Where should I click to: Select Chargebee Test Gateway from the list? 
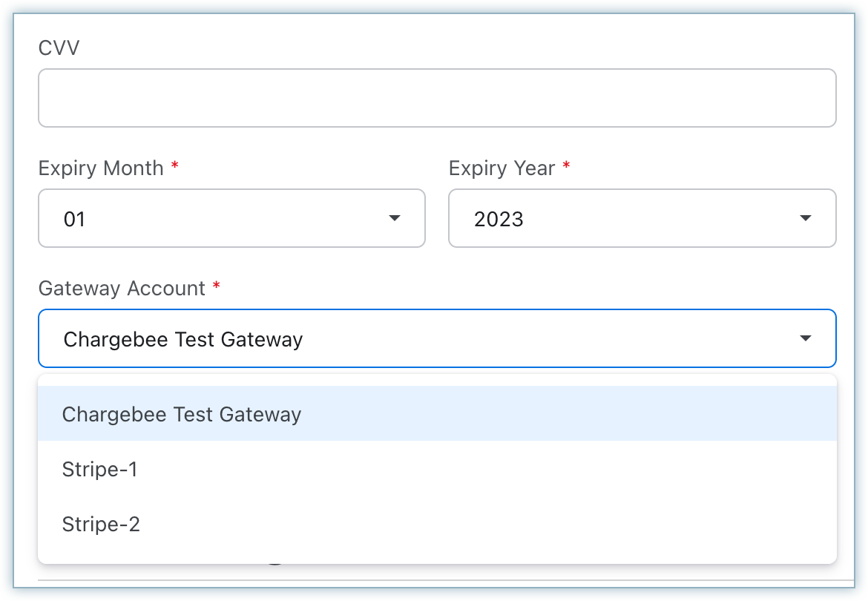(x=182, y=414)
